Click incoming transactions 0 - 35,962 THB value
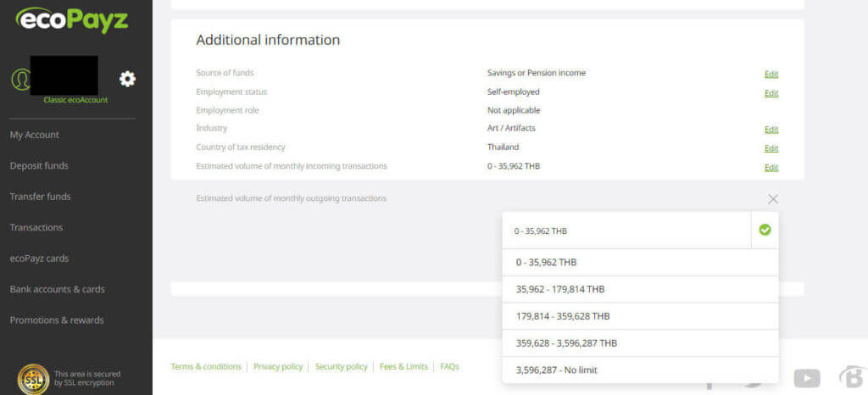868x395 pixels. (x=514, y=166)
